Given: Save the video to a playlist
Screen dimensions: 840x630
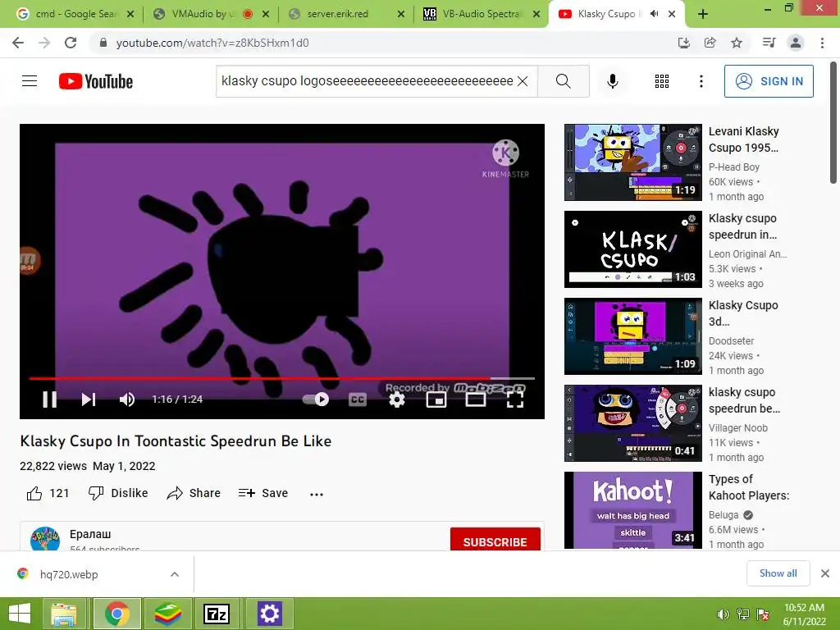Looking at the screenshot, I should [263, 493].
